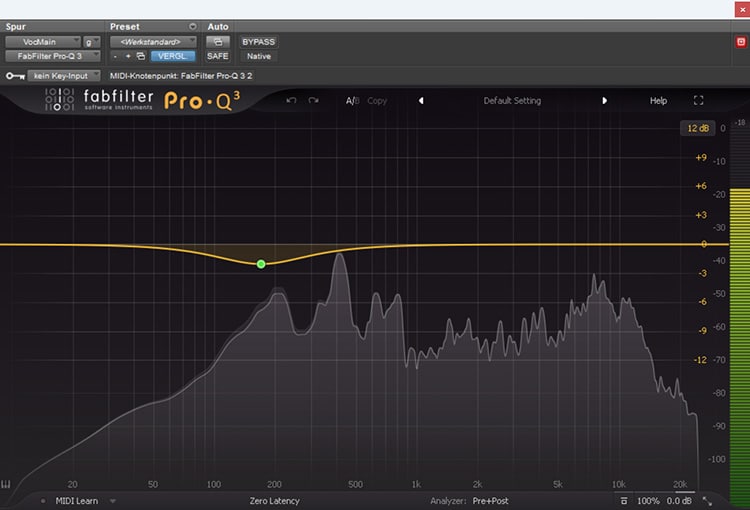Click the -12 gain scale label
The width and height of the screenshot is (750, 510).
point(700,360)
